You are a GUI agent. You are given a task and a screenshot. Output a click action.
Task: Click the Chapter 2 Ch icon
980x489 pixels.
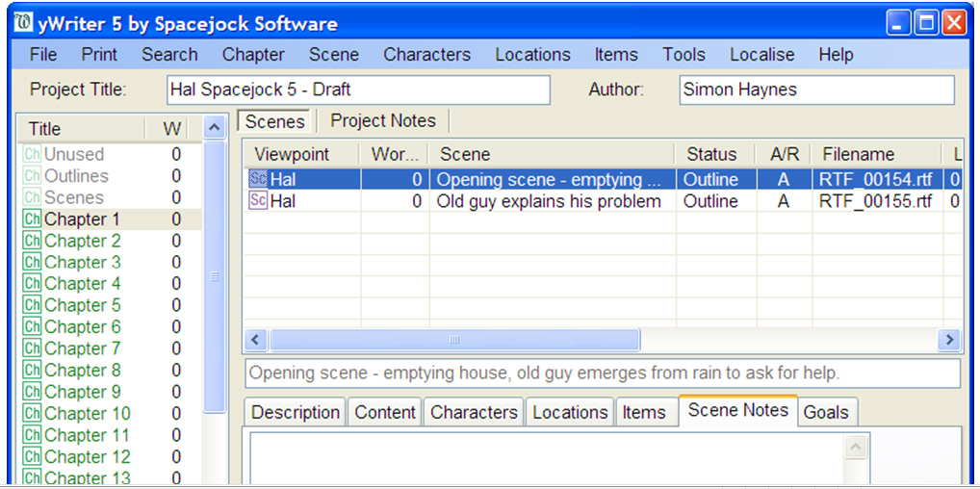(x=32, y=241)
